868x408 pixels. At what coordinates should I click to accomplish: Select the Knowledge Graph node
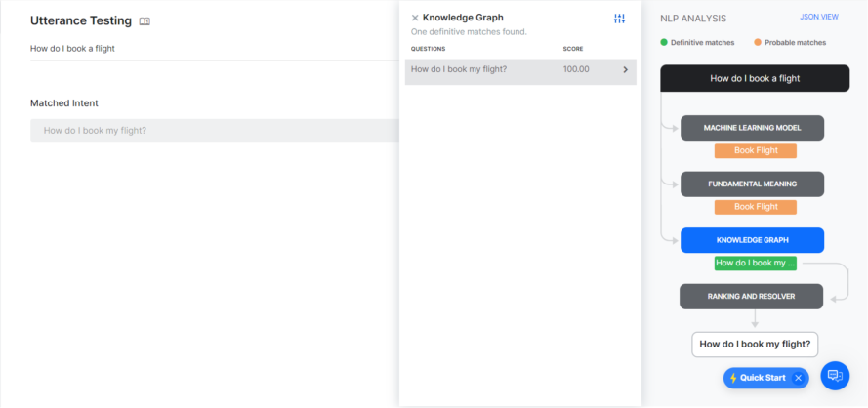[752, 240]
